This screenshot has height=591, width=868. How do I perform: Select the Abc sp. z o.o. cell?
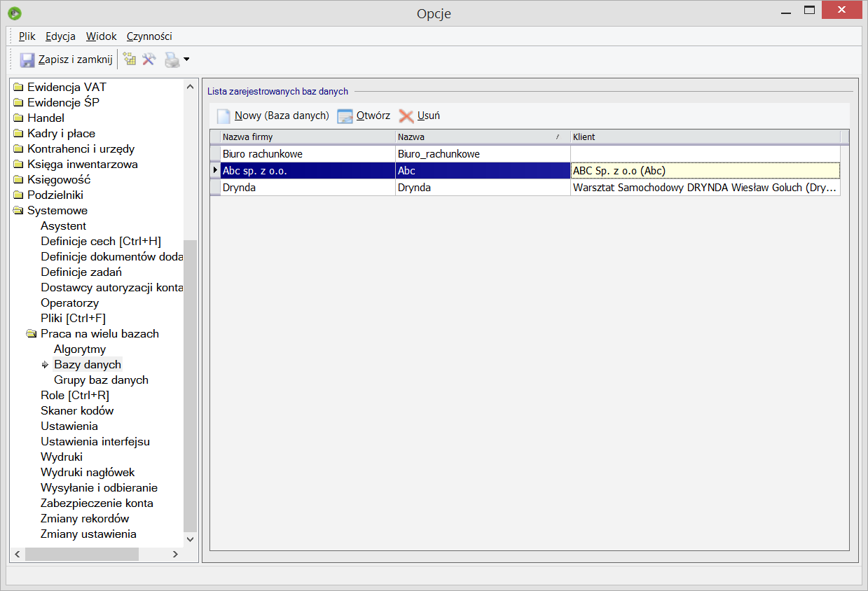click(308, 171)
